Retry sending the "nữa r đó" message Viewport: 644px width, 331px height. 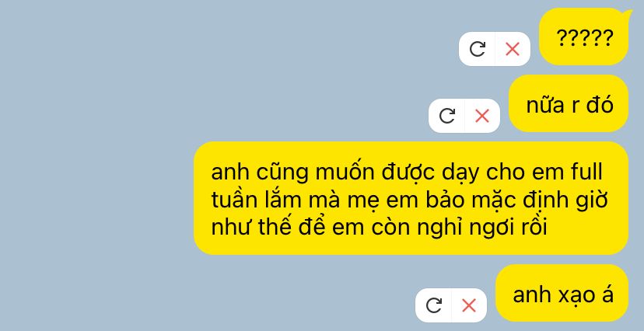point(447,116)
